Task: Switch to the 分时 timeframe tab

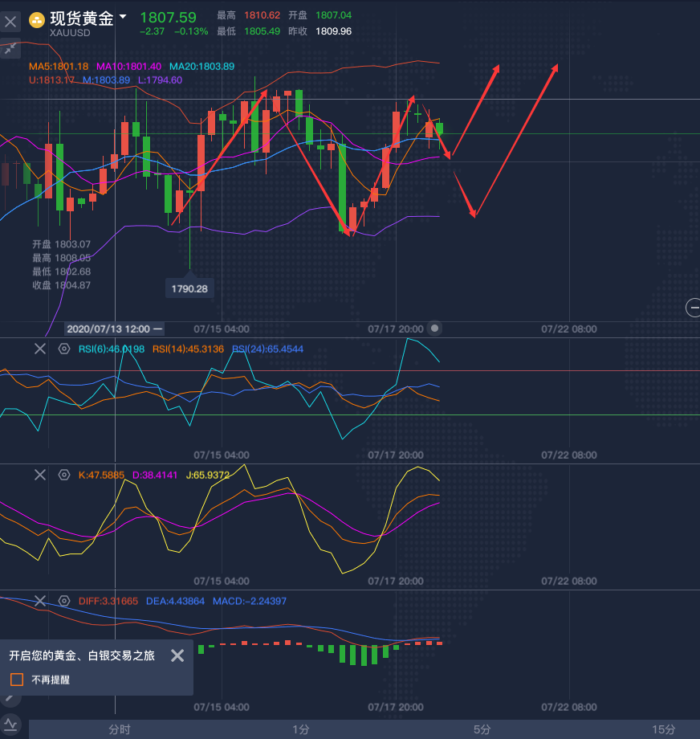Action: tap(119, 729)
